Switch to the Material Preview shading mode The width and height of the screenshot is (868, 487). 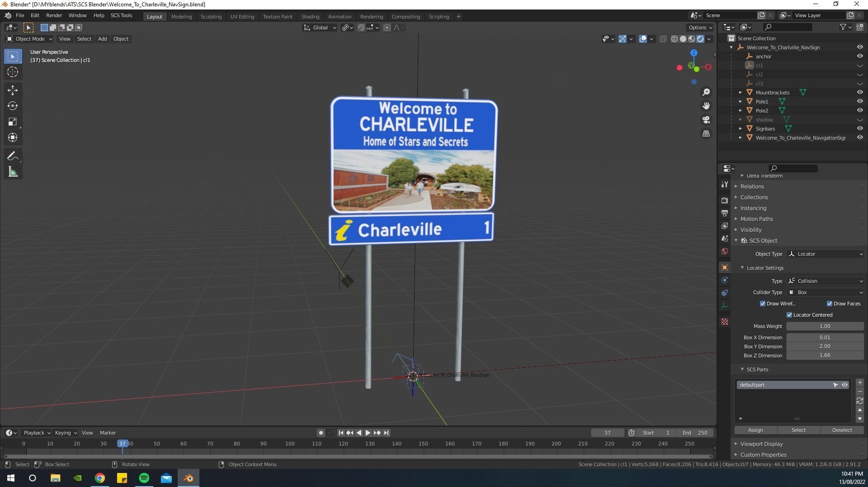(x=691, y=39)
